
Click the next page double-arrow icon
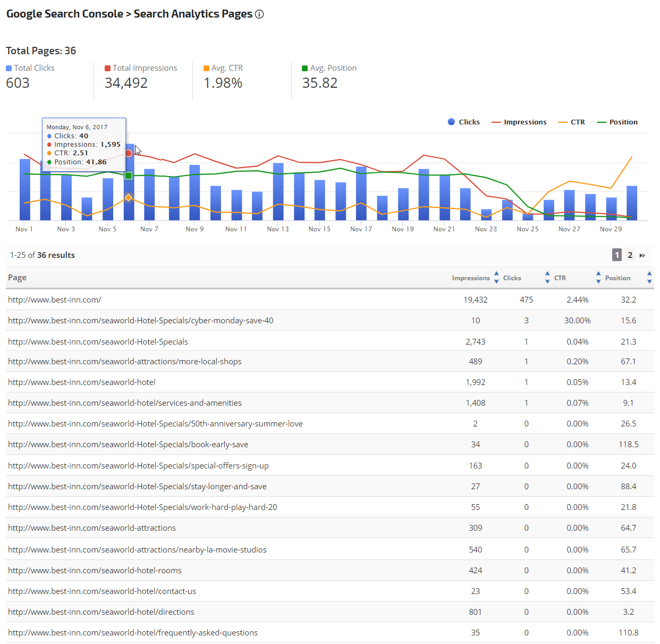(642, 255)
